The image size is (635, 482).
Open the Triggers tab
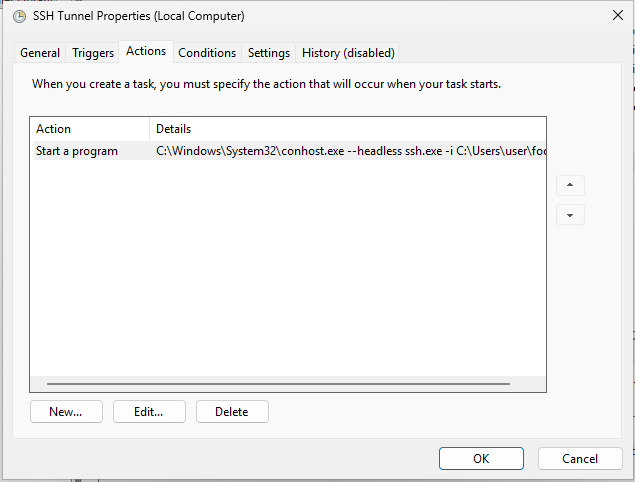point(93,53)
